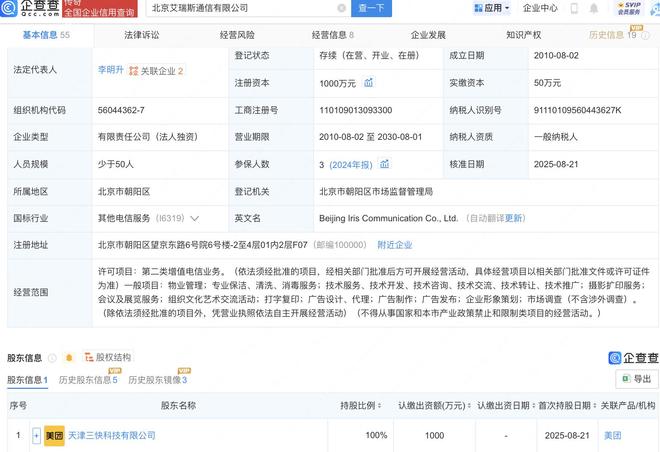
Task: Click the 查一下 search button
Action: pyautogui.click(x=371, y=8)
